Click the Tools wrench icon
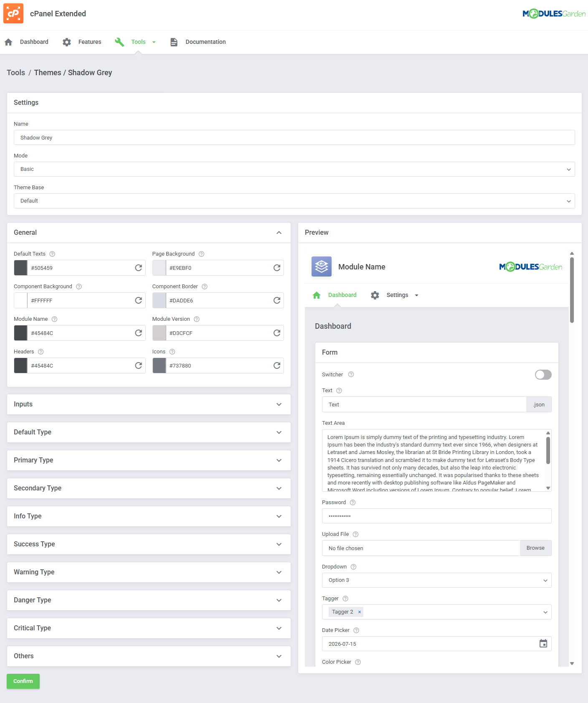 119,42
